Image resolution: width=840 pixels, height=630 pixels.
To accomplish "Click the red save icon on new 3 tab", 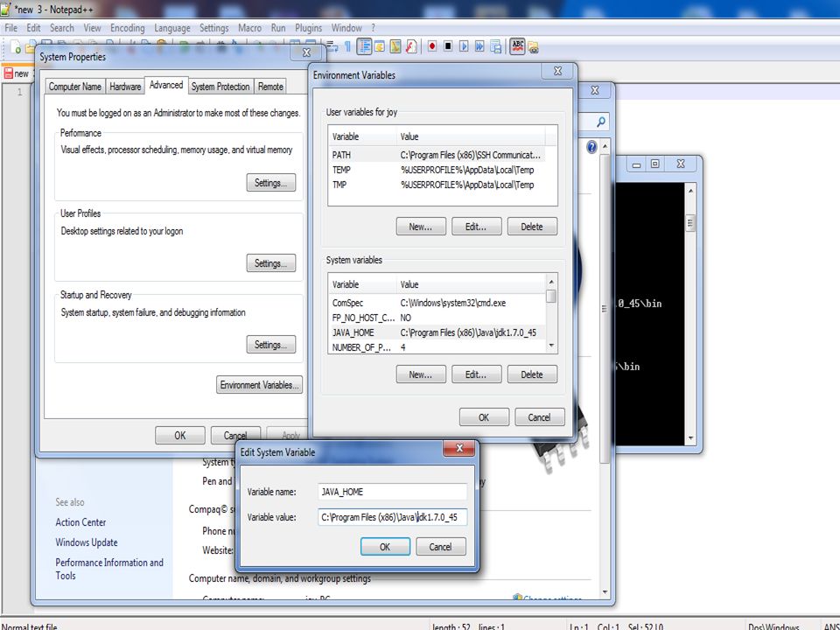I will pyautogui.click(x=8, y=73).
